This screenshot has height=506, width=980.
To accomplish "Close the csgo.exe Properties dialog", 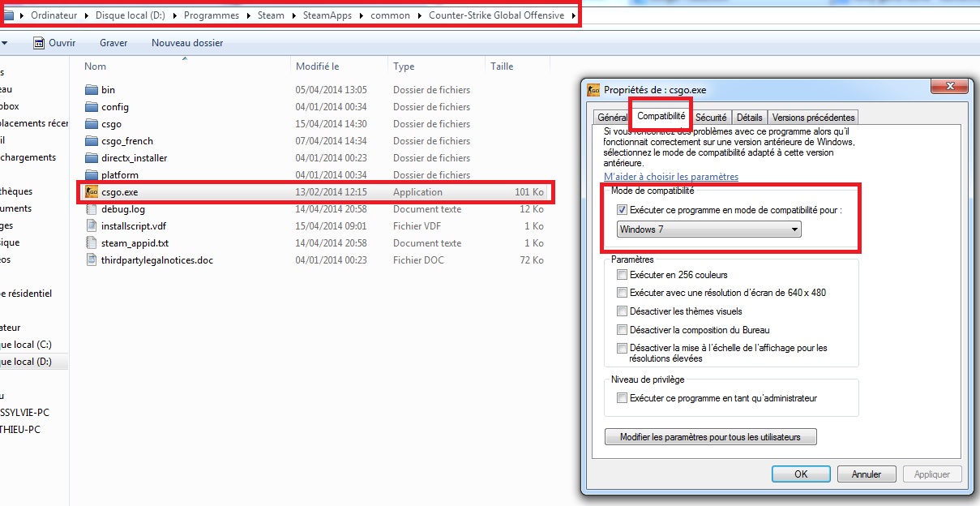I will point(949,86).
